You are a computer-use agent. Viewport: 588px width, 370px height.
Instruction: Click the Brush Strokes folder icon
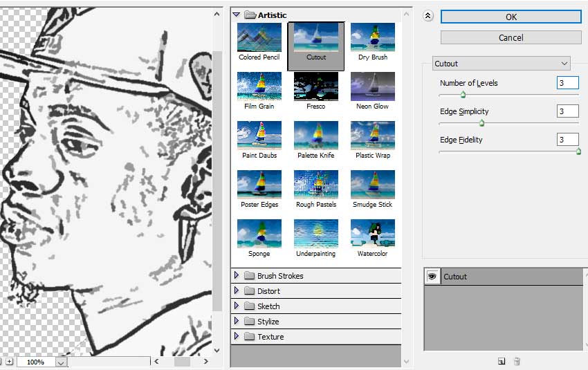coord(249,275)
